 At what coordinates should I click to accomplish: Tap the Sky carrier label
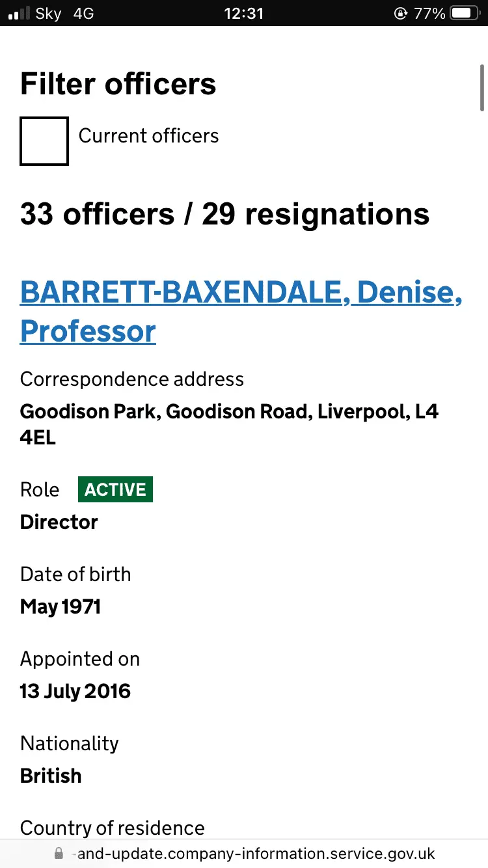(48, 13)
